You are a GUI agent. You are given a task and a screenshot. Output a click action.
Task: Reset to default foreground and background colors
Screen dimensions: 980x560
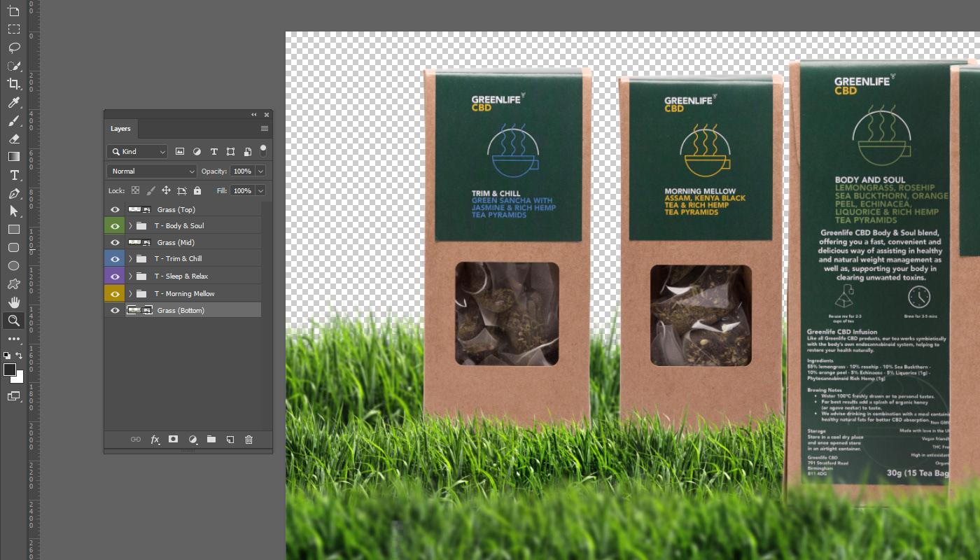tap(7, 356)
